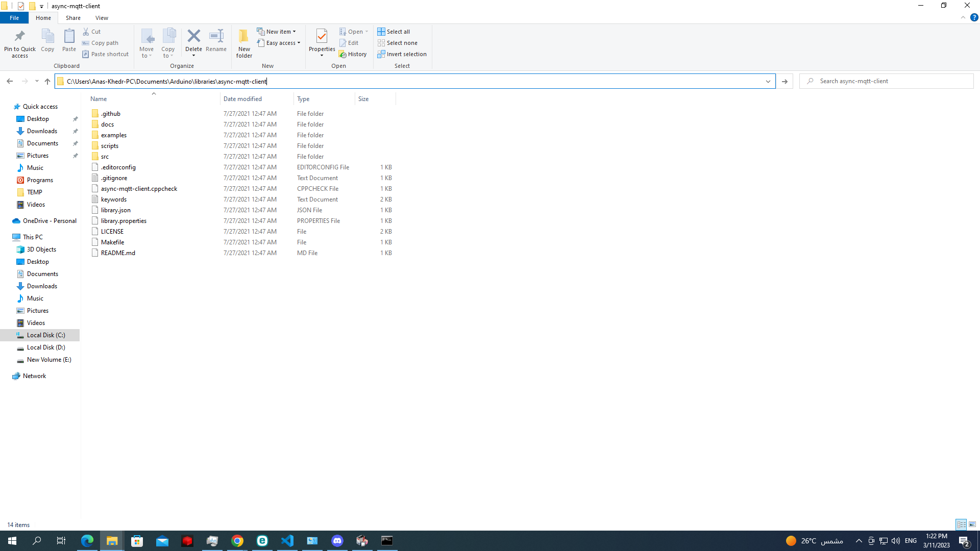This screenshot has height=551, width=980.
Task: Open Customize Quick Access Toolbar dropdown
Action: [x=41, y=6]
